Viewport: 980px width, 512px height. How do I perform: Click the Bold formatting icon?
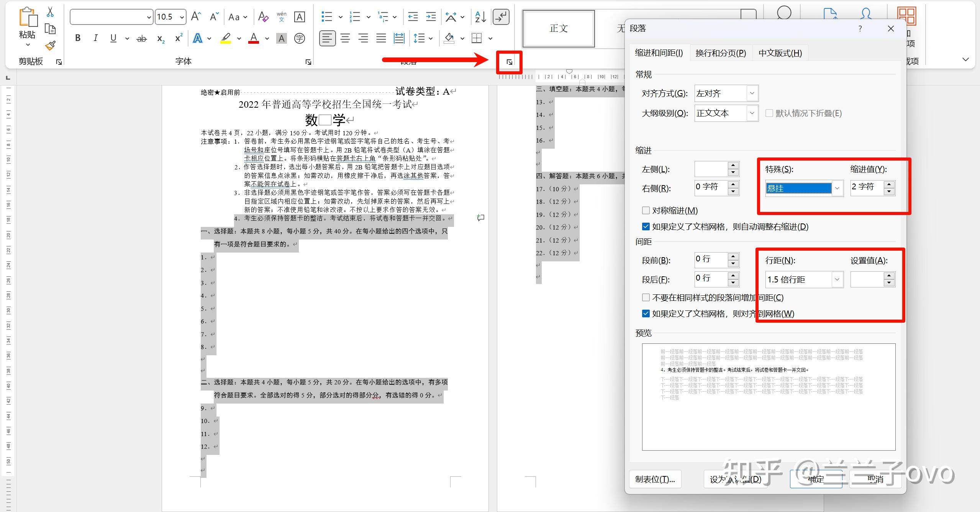(x=78, y=38)
